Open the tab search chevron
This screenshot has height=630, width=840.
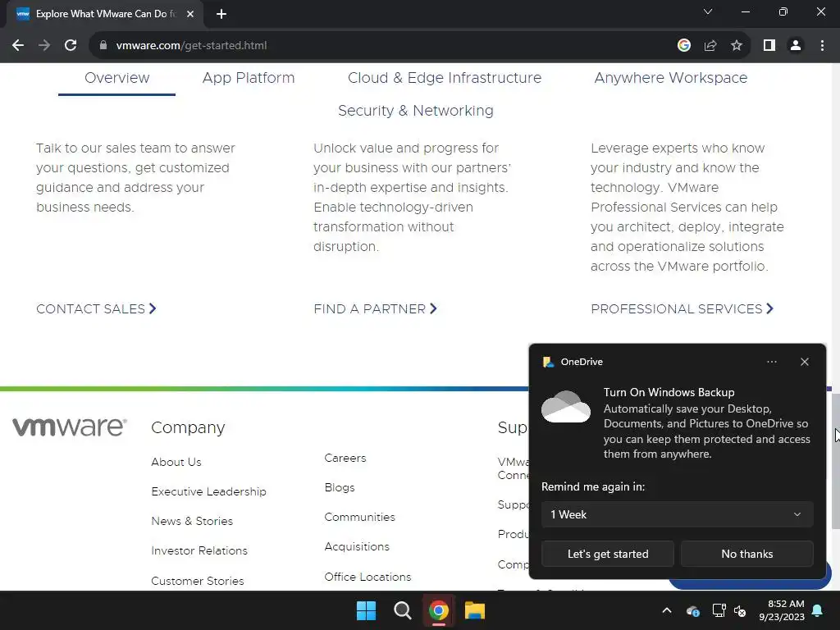(708, 11)
